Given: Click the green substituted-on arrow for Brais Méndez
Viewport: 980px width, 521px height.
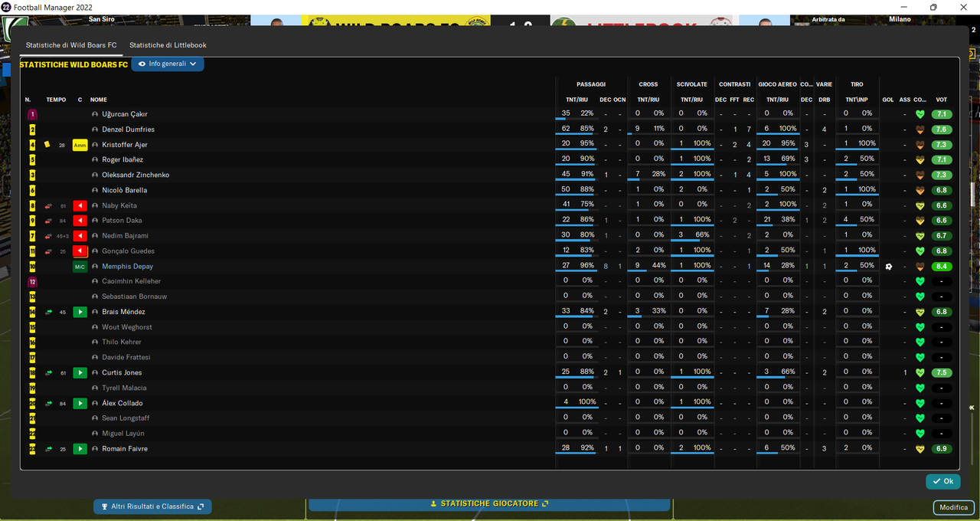Looking at the screenshot, I should (80, 312).
